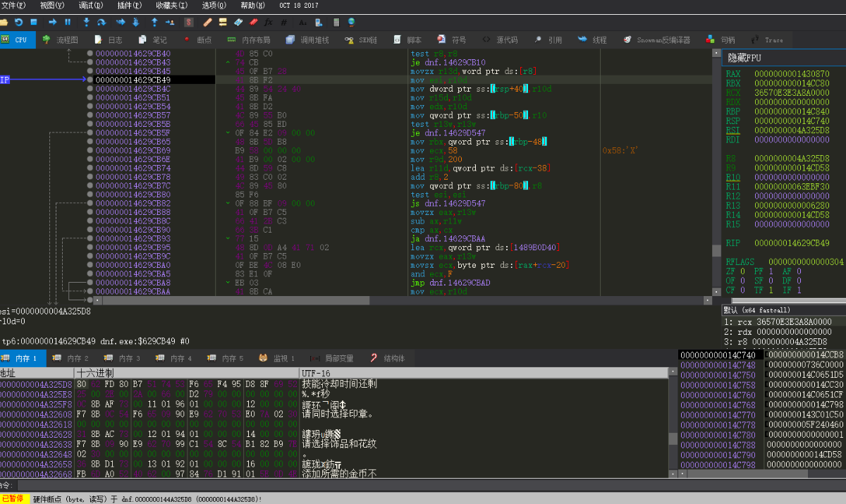Image resolution: width=846 pixels, height=504 pixels.
Task: Click the open file folder icon
Action: (x=4, y=22)
